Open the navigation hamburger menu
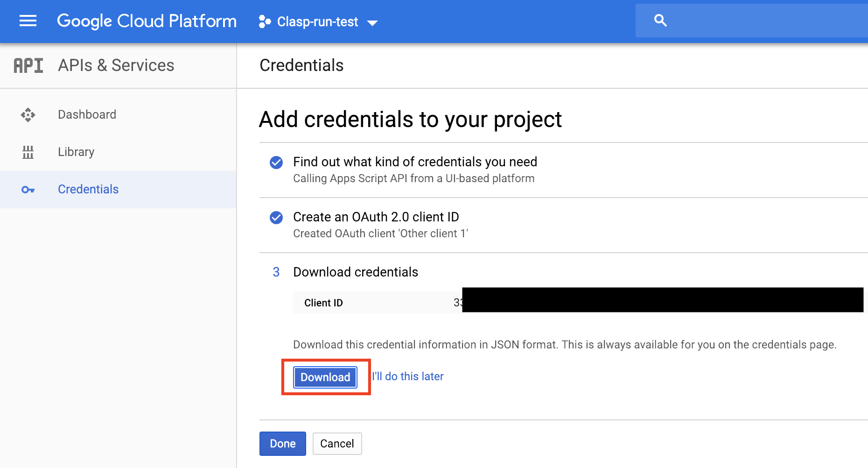The image size is (868, 468). [28, 21]
